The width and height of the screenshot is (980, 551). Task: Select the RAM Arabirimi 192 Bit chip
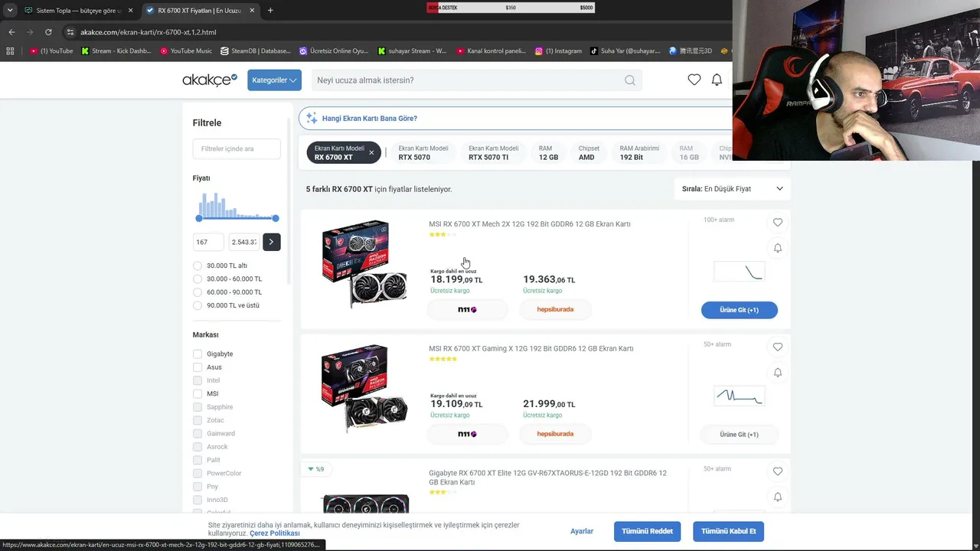click(639, 153)
